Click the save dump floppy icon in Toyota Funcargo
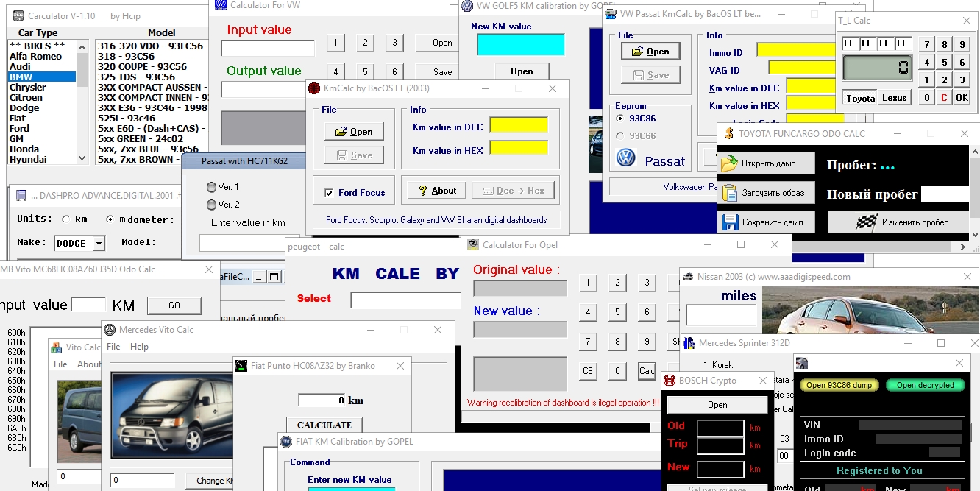Screen dimensions: 980x491 (x=729, y=222)
